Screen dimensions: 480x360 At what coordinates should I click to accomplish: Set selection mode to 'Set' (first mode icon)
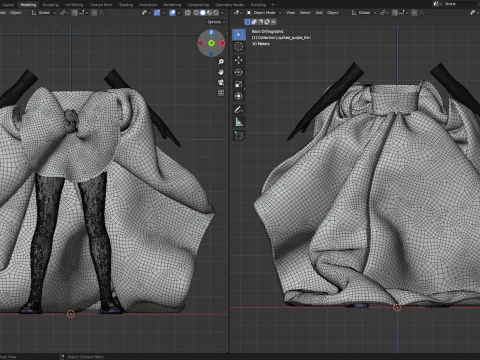tap(247, 22)
